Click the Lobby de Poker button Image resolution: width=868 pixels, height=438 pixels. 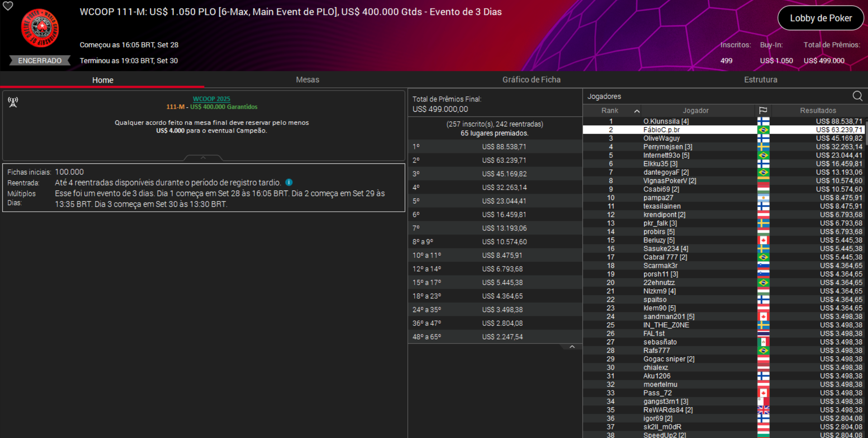(820, 18)
